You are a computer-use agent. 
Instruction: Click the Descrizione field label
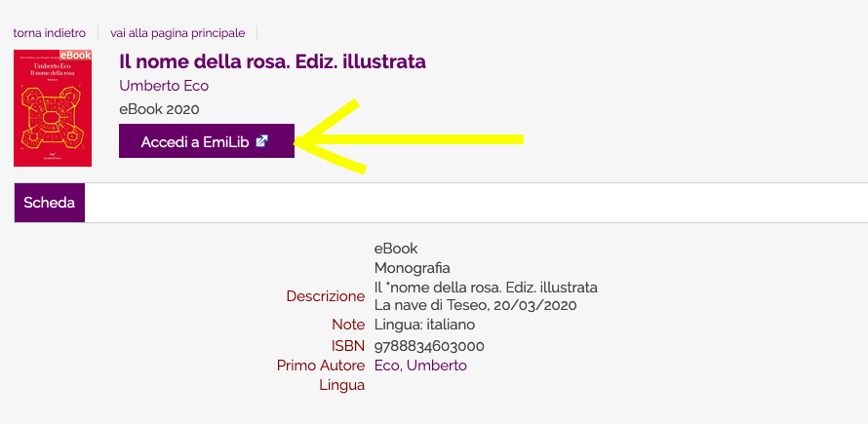(x=326, y=296)
